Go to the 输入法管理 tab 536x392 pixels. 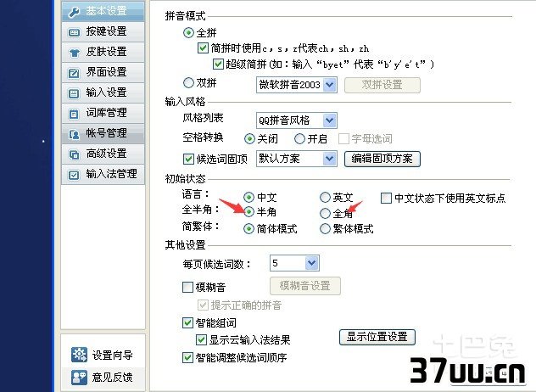click(x=103, y=174)
